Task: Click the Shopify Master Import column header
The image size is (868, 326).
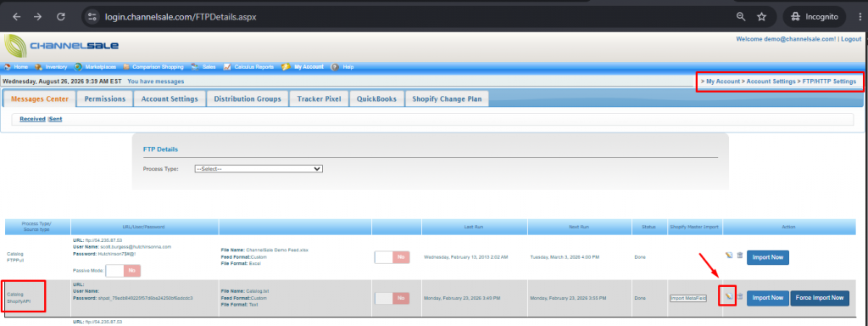Action: tap(695, 227)
